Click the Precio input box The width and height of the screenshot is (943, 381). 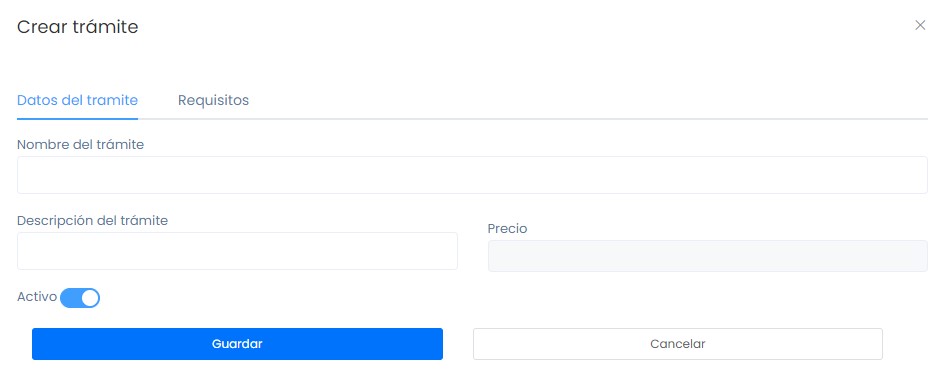708,256
